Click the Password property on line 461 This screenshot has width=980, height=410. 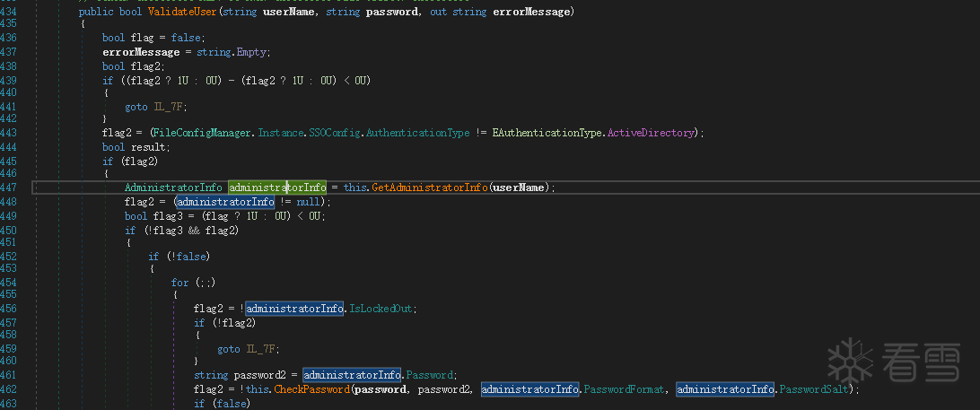[x=429, y=376]
